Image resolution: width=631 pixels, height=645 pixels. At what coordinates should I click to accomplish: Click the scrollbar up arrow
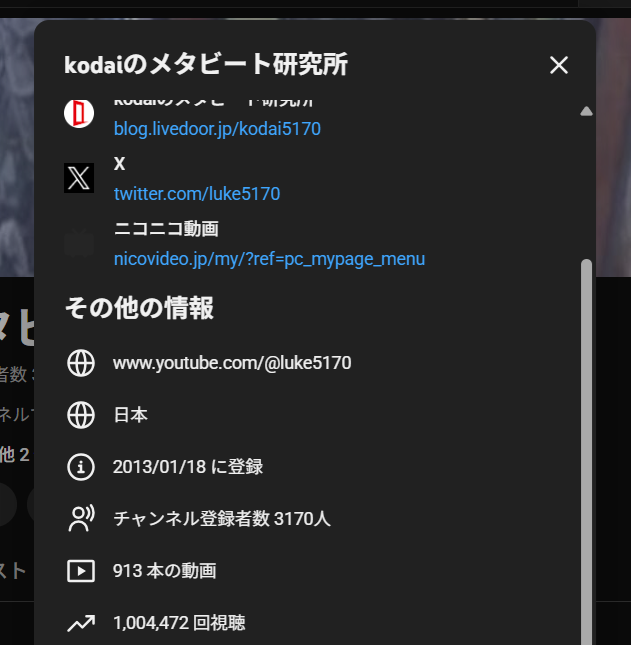[586, 111]
